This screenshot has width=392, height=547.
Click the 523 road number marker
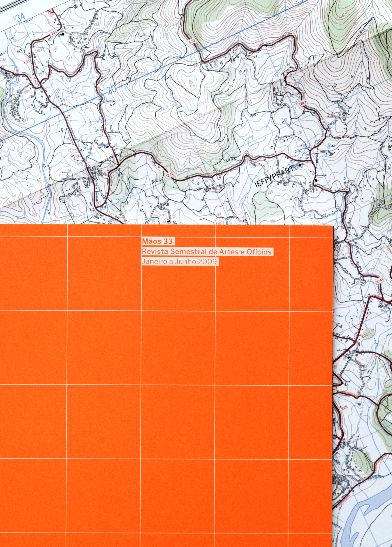(192, 41)
